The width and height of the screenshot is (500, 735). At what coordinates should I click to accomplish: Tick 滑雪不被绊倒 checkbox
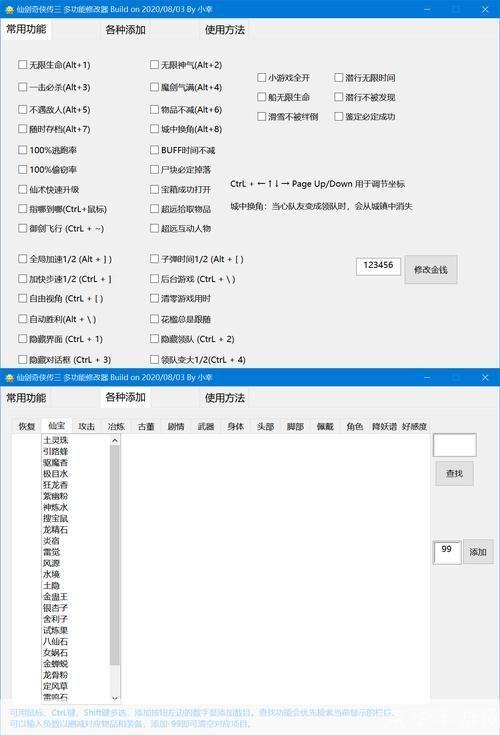[261, 116]
